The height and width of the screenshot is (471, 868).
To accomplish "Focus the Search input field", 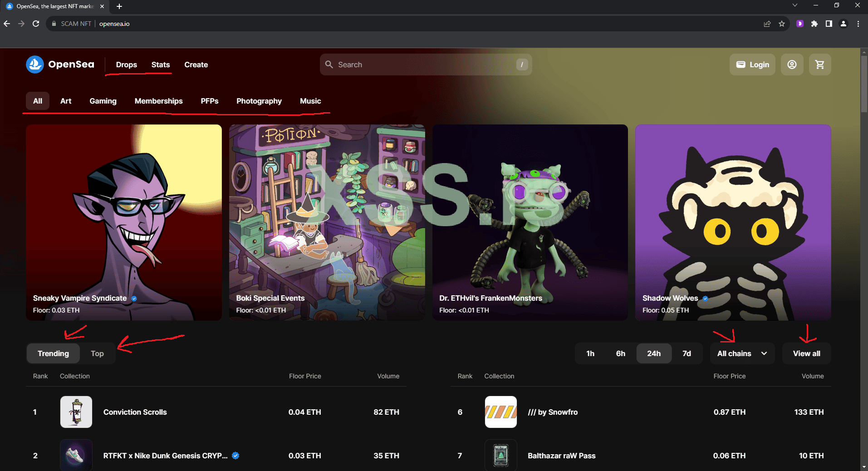I will tap(426, 64).
